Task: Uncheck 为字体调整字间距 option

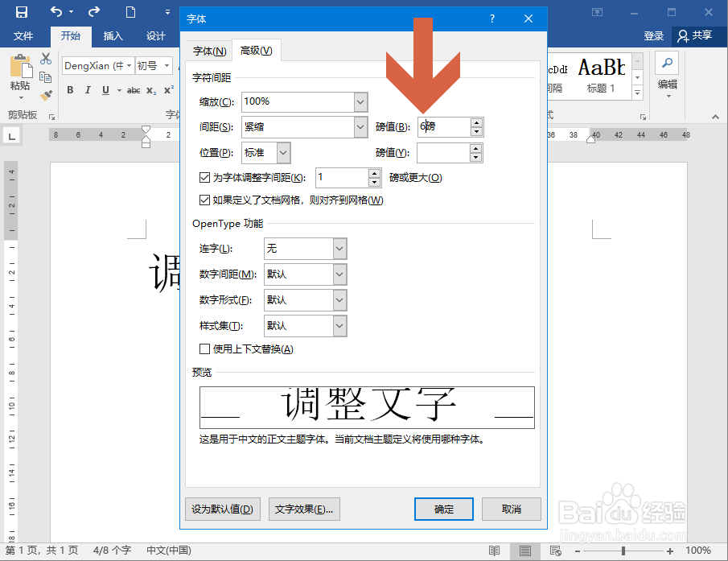Action: click(x=206, y=178)
